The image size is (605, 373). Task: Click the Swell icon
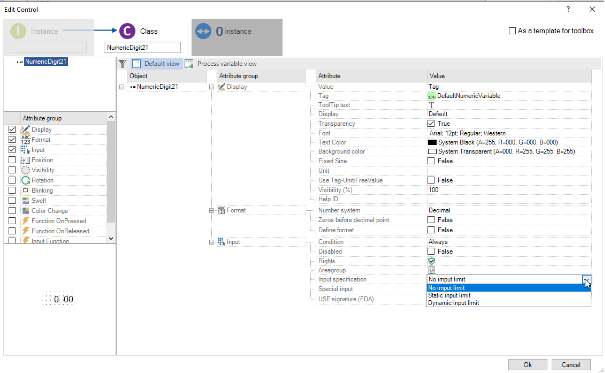[x=25, y=201]
